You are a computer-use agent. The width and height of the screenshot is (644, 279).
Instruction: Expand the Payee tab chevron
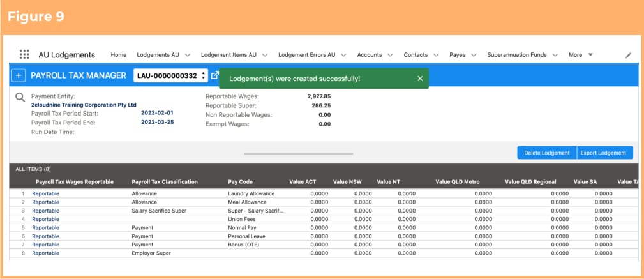474,55
